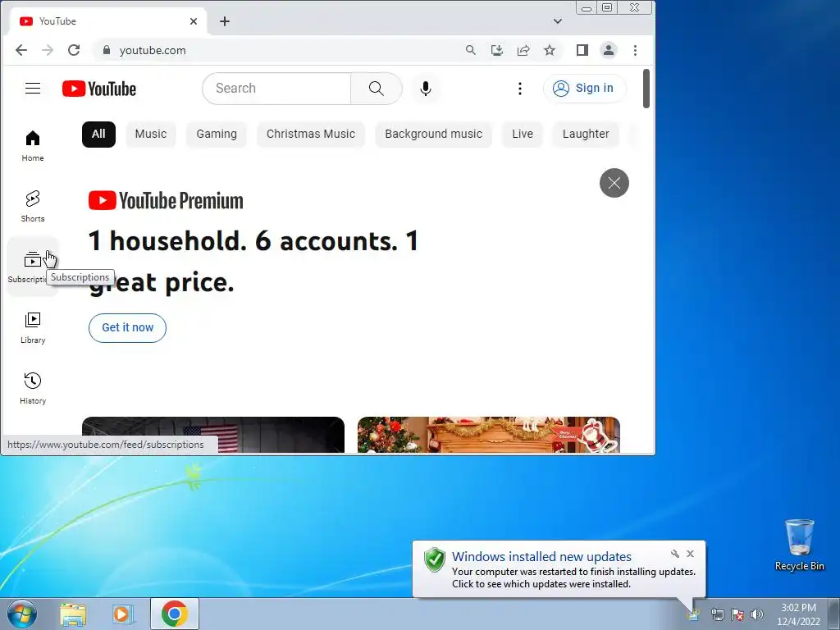The image size is (840, 630).
Task: Dismiss the YouTube Premium banner
Action: coord(614,183)
